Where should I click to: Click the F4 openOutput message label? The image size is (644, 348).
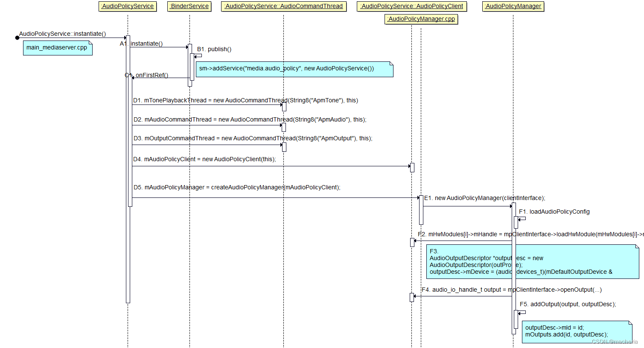pyautogui.click(x=512, y=290)
